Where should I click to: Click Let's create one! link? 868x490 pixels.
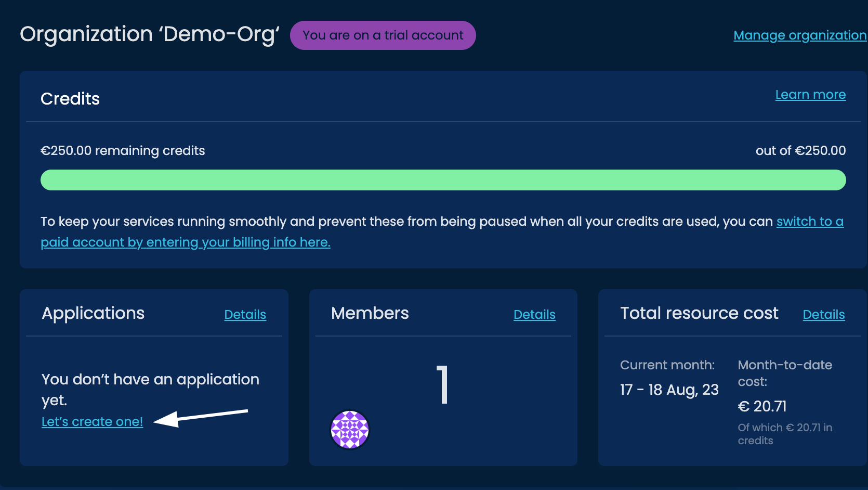92,422
